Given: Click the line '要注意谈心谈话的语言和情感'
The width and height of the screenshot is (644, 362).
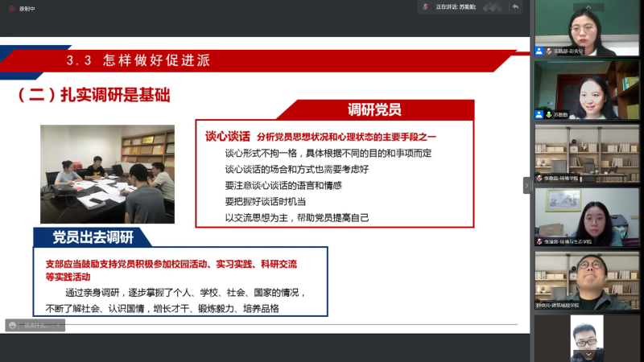Looking at the screenshot, I should point(283,186).
